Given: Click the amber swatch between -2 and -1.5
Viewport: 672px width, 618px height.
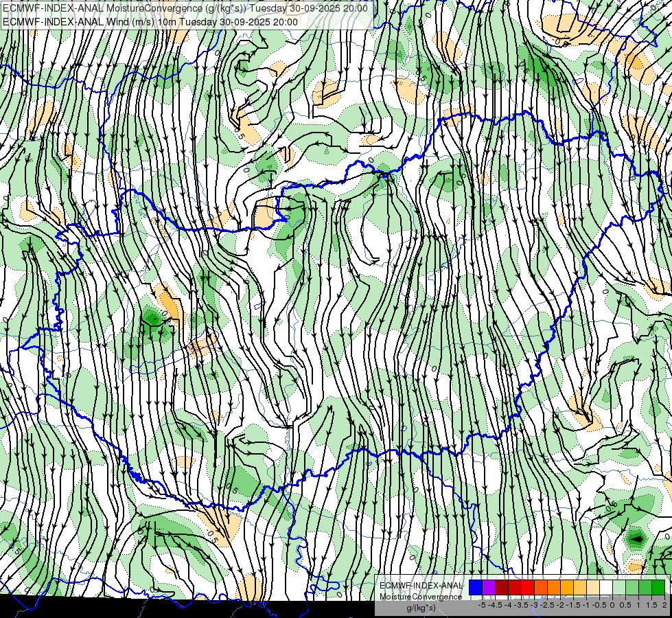Looking at the screenshot, I should pos(567,587).
